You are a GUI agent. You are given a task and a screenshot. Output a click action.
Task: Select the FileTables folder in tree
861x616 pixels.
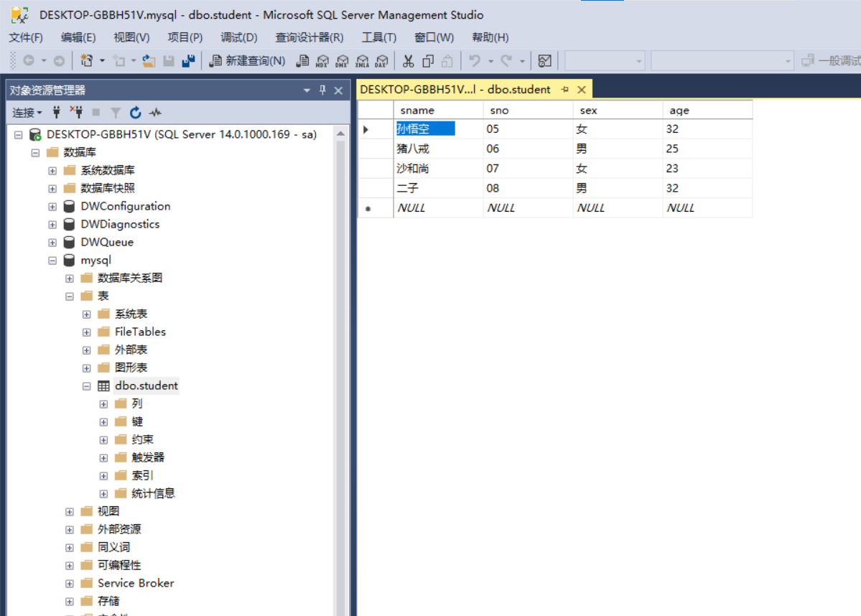coord(140,332)
